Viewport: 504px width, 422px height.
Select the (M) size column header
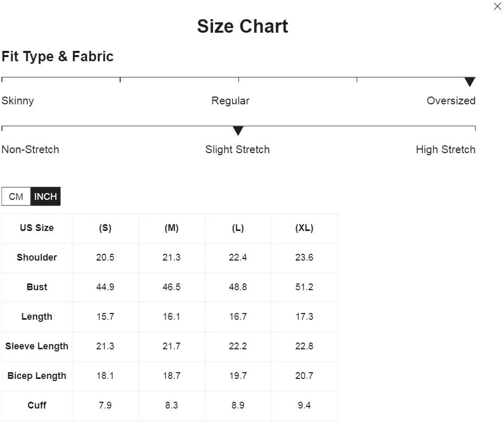[x=171, y=228]
